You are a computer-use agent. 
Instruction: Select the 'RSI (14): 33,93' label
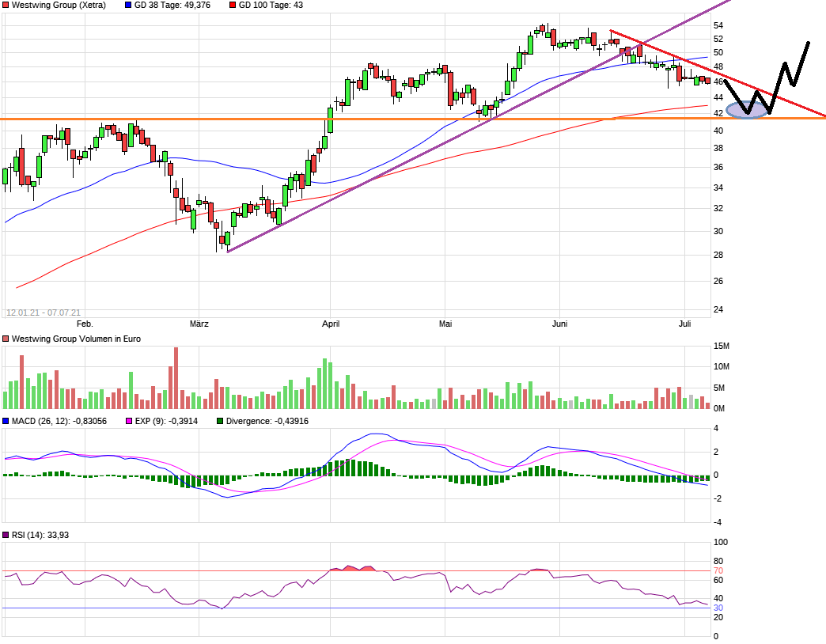pyautogui.click(x=40, y=535)
